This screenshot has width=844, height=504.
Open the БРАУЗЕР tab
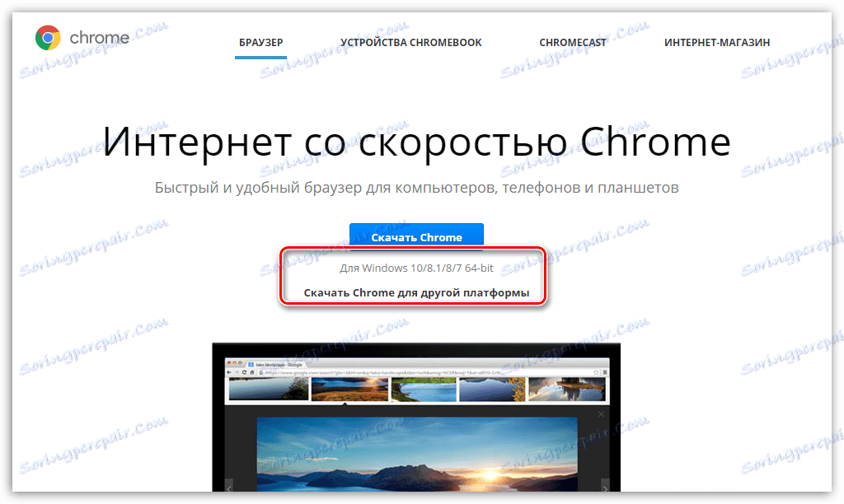261,43
